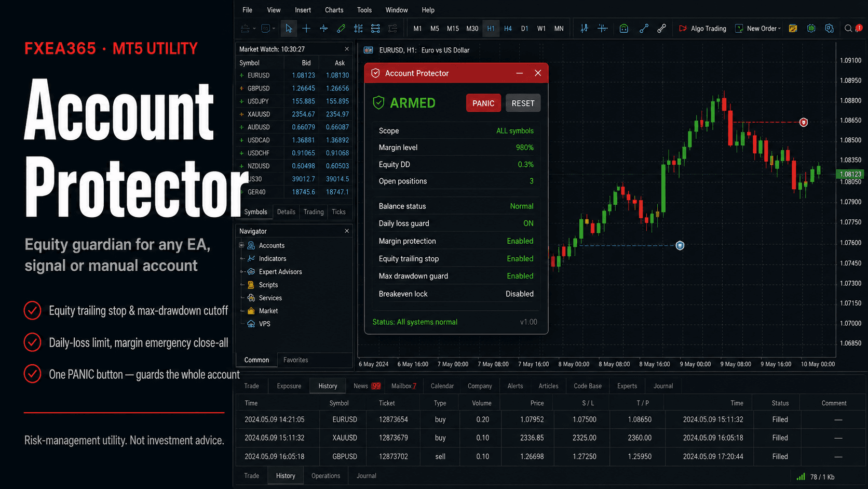Image resolution: width=868 pixels, height=489 pixels.
Task: Expand the XAUUSD row plus icon
Action: [x=241, y=114]
